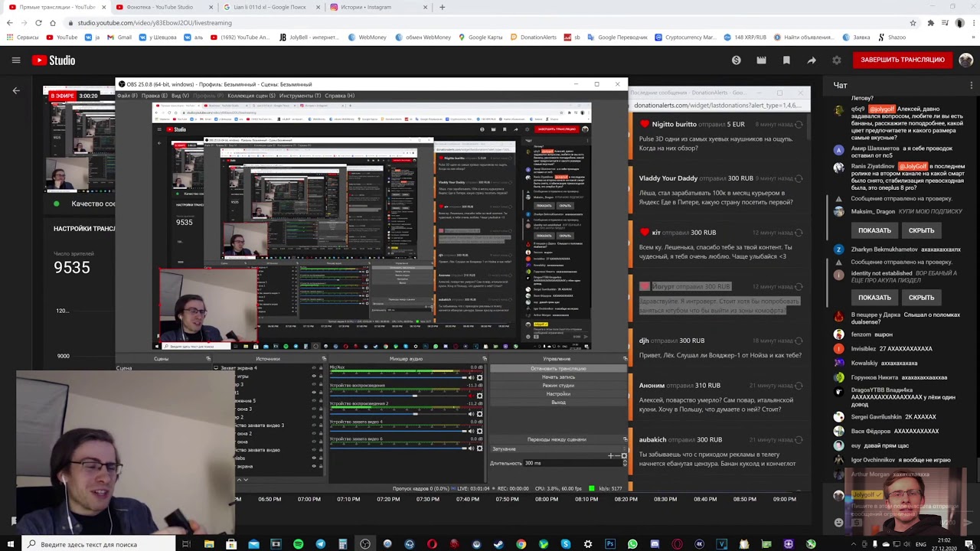Click the monetization dollar icon in Studio header
Viewport: 980px width, 551px height.
736,60
